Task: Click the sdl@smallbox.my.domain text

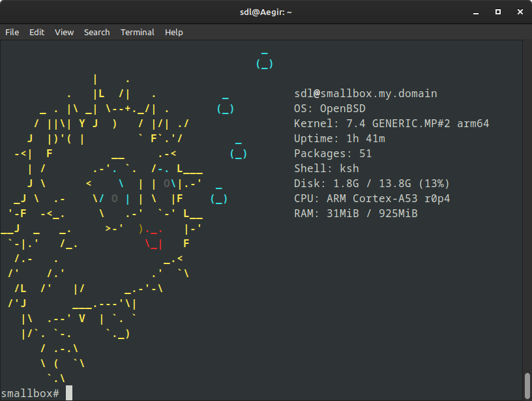Action: [365, 94]
